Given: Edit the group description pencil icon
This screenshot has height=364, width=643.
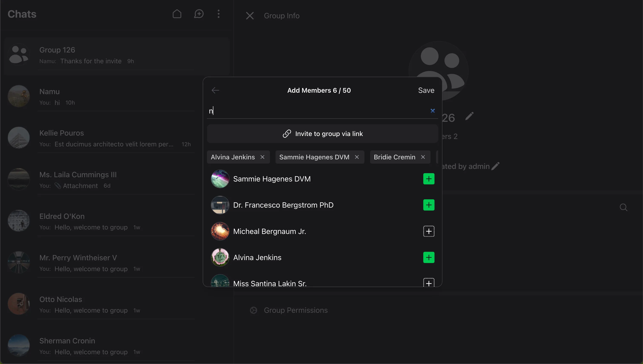Looking at the screenshot, I should 495,166.
